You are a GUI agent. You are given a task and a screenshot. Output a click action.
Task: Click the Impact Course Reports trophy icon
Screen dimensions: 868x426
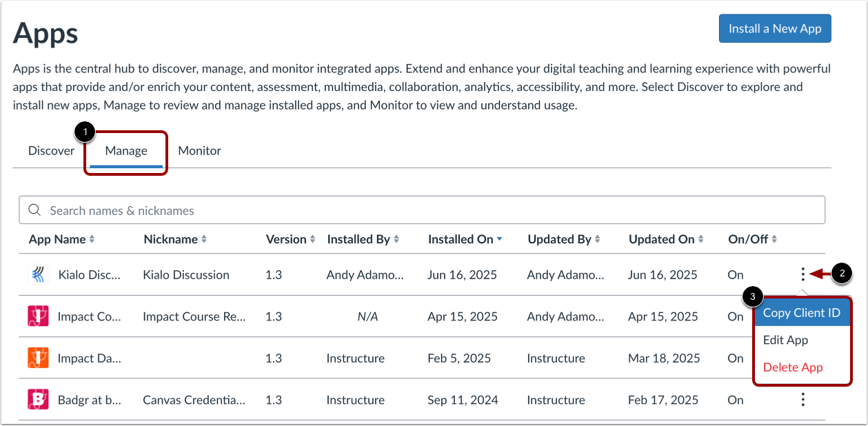(x=37, y=316)
